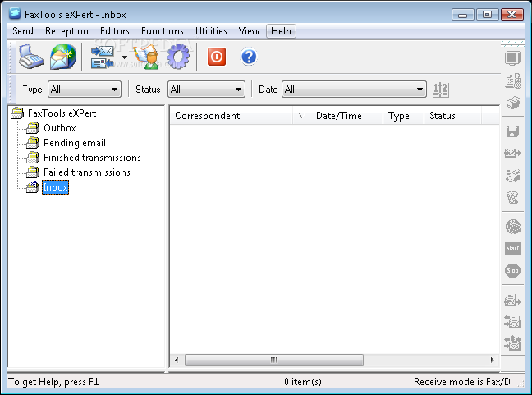
Task: Open the Editors menu
Action: (x=115, y=31)
